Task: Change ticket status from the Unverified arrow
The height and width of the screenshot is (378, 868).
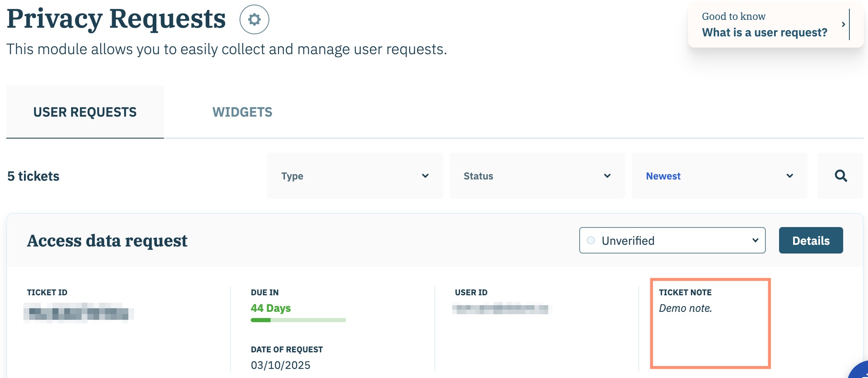Action: click(755, 240)
